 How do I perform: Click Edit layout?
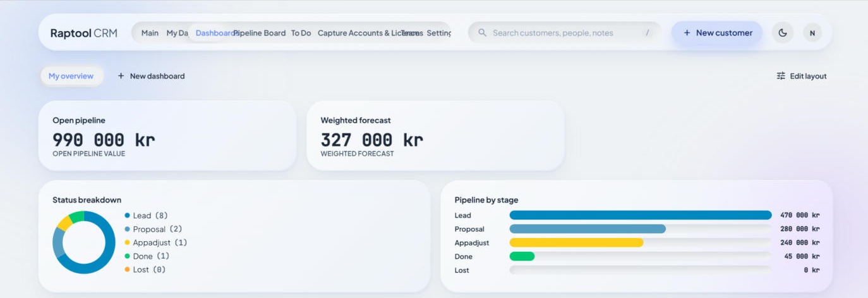pyautogui.click(x=802, y=76)
